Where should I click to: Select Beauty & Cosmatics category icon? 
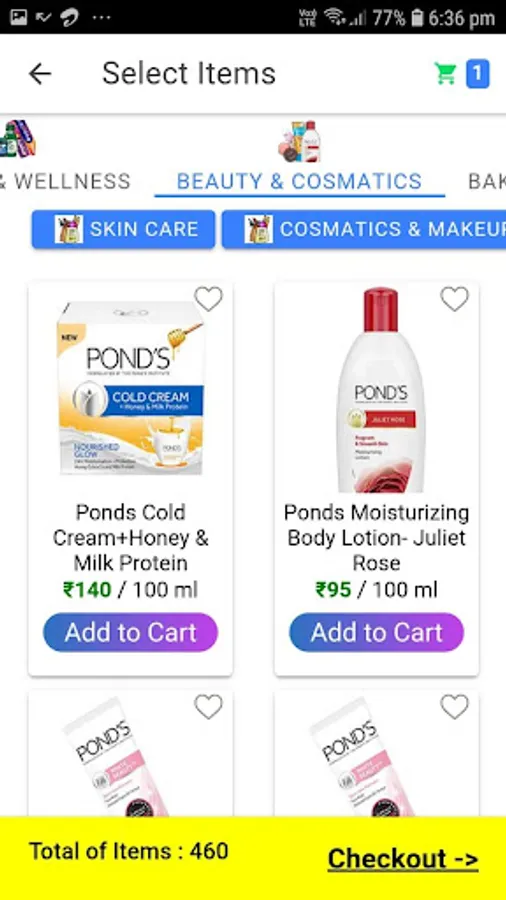299,141
